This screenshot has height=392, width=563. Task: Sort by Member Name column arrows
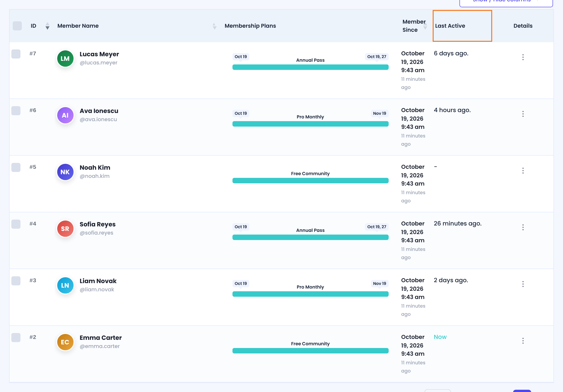(x=214, y=26)
